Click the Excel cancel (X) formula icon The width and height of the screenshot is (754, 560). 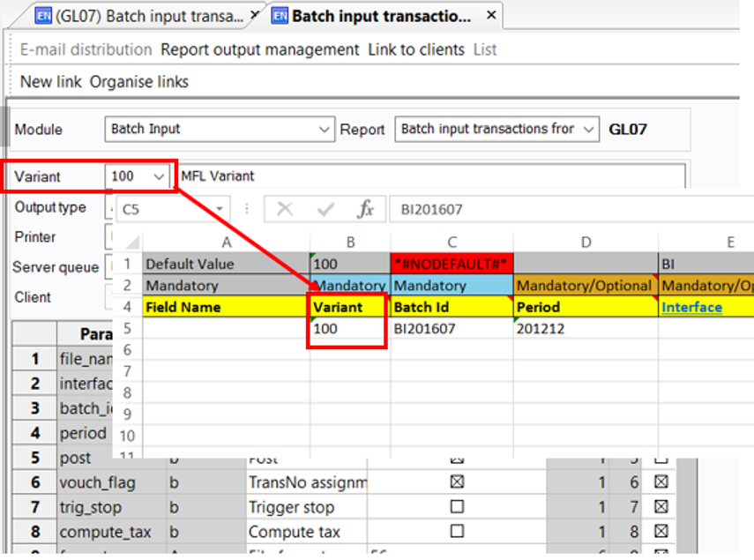click(x=285, y=209)
